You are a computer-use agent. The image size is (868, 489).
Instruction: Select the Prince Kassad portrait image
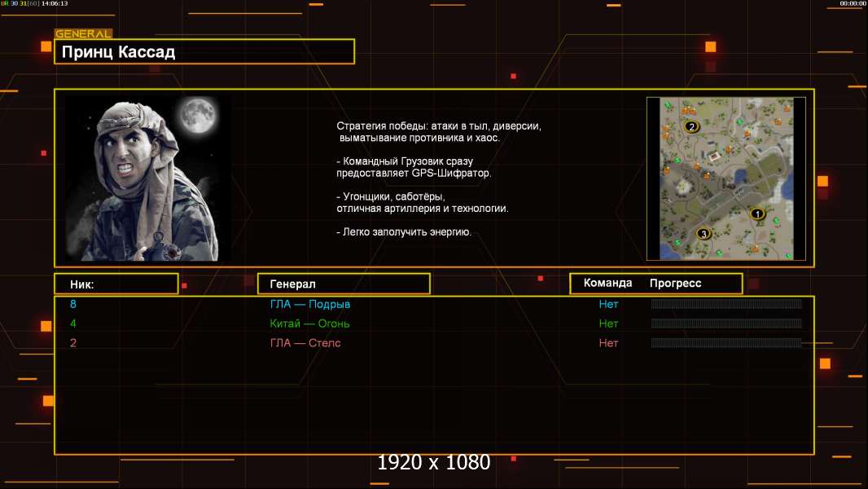tap(148, 178)
